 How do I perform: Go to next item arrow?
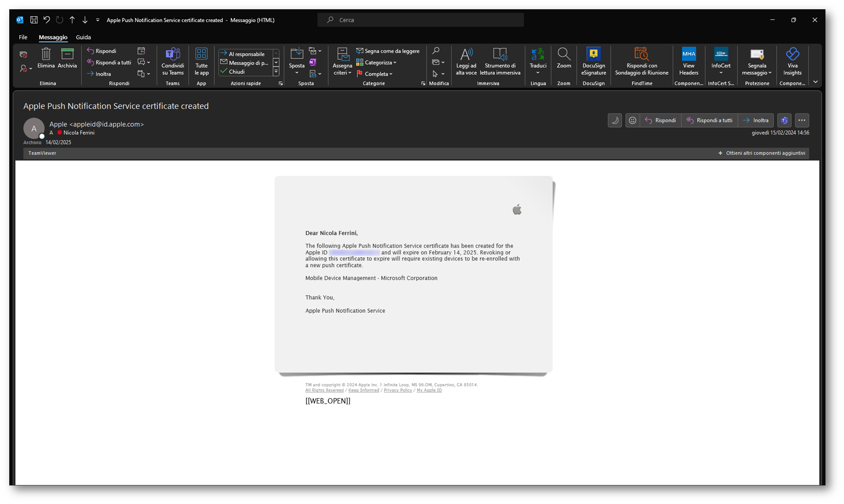(85, 20)
